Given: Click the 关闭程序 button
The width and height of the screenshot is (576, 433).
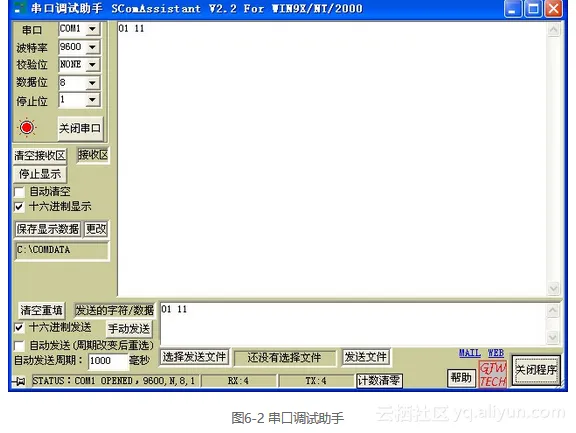Looking at the screenshot, I should point(536,370).
